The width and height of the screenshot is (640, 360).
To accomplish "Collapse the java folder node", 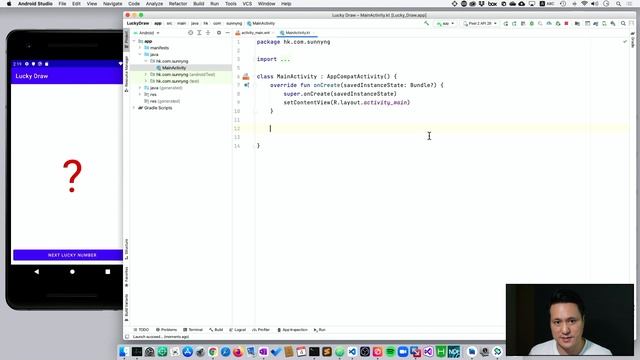I will [x=140, y=54].
